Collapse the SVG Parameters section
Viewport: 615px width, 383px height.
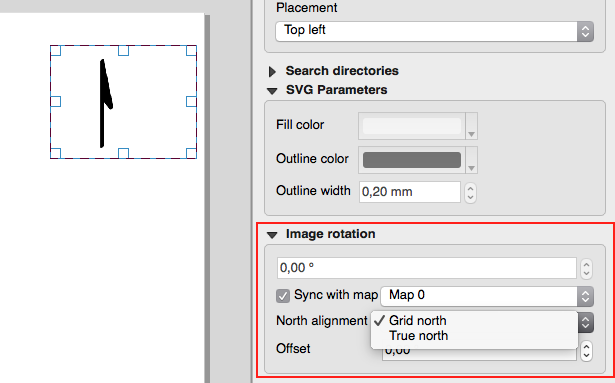click(272, 91)
